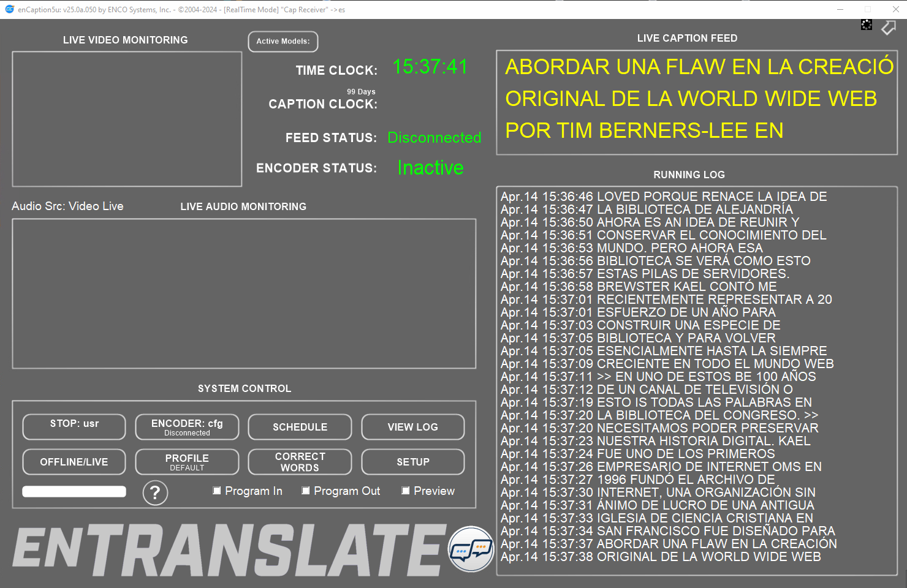Select log row 'RECIENTEMENTE REPRESENTAR A 20'

click(x=666, y=300)
